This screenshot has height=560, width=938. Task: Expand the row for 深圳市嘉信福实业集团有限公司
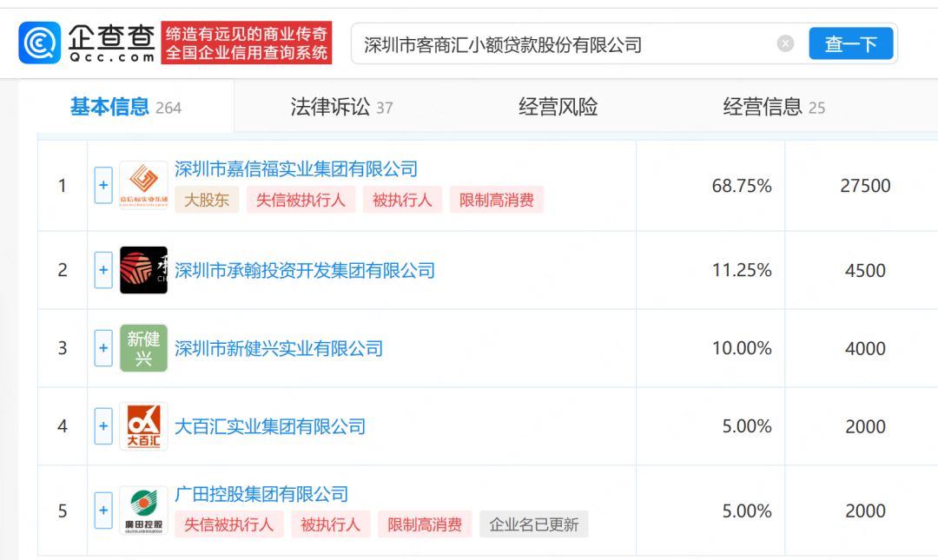[x=103, y=185]
